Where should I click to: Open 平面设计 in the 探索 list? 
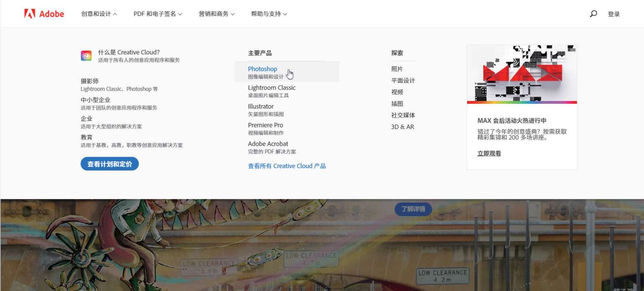(403, 81)
